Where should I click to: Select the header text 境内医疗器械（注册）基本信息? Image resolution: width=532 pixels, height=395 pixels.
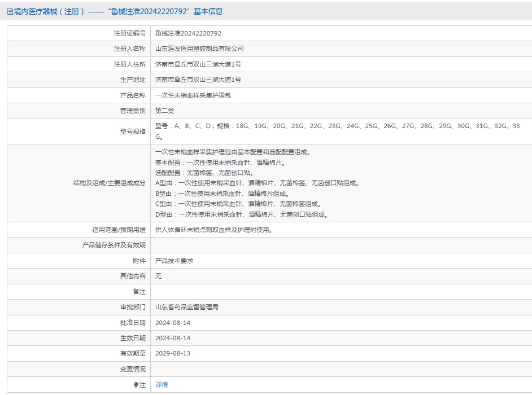pyautogui.click(x=118, y=11)
